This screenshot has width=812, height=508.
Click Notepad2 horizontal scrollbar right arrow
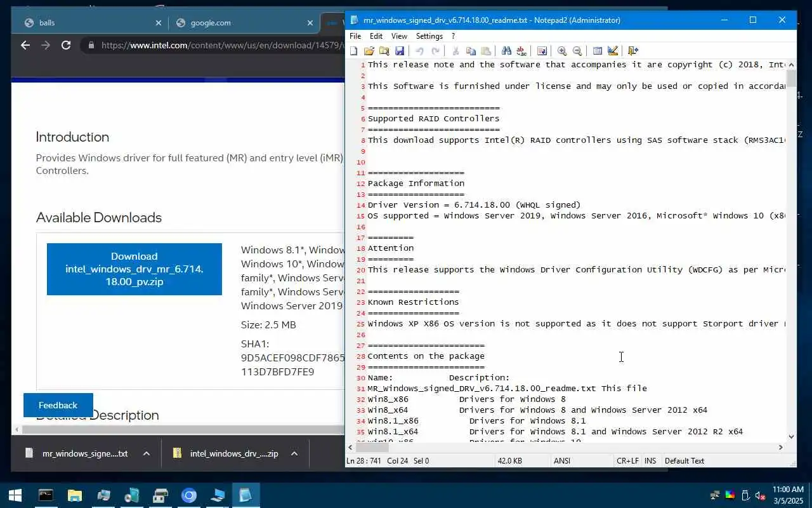780,447
